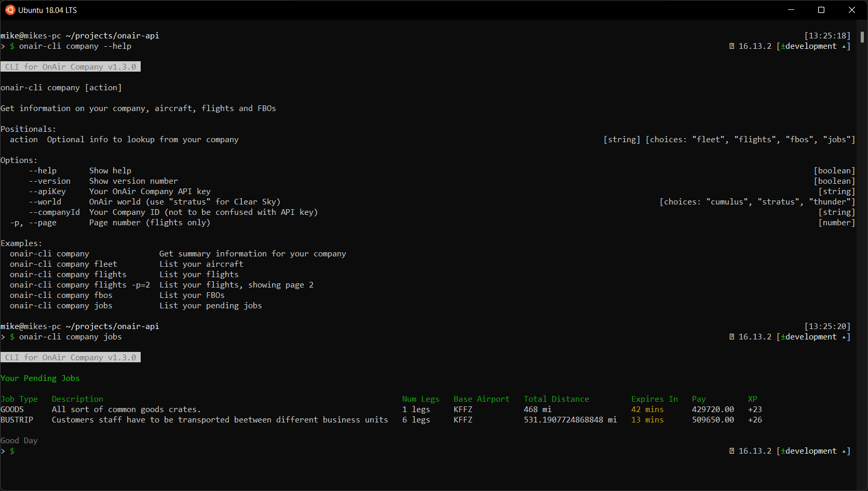Click the 'Good Day' message

coord(19,441)
